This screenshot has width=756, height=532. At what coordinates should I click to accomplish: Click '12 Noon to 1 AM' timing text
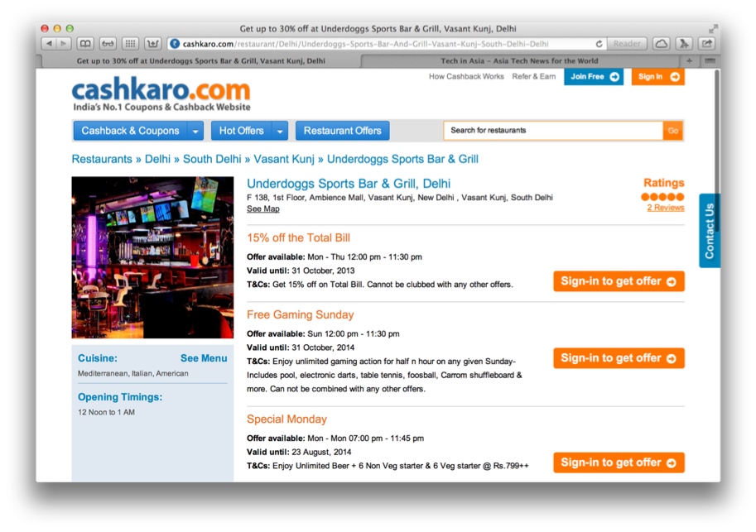click(x=106, y=412)
